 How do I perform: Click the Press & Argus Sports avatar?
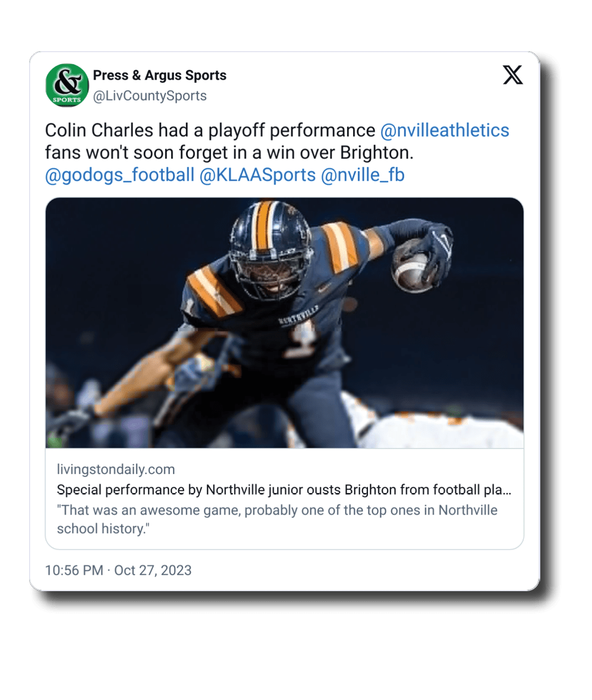point(67,86)
